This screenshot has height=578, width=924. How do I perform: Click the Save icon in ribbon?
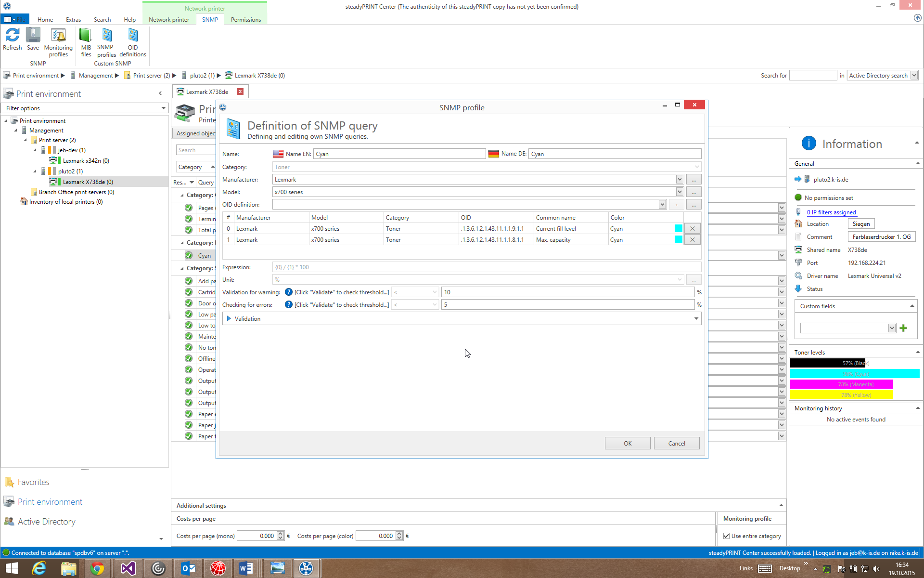click(33, 39)
